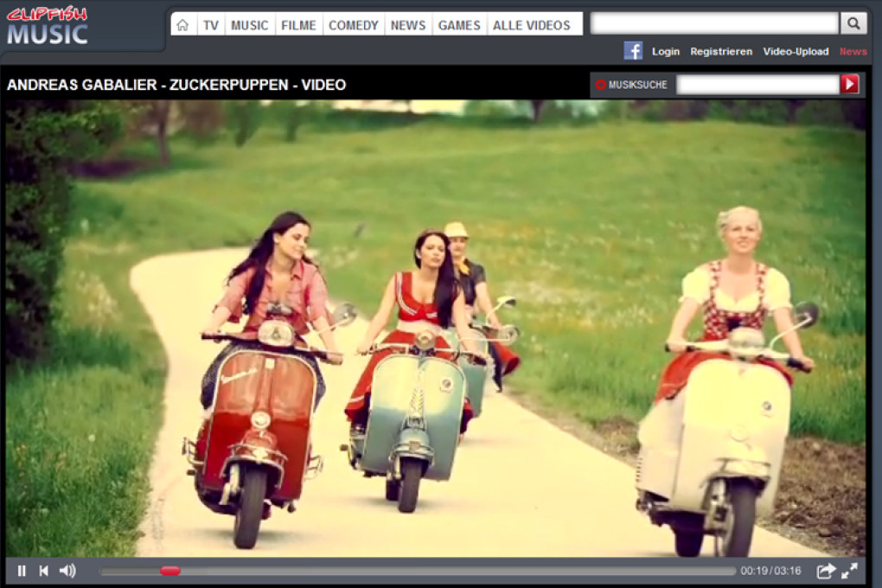
Task: Open the MUSIC section
Action: 250,25
